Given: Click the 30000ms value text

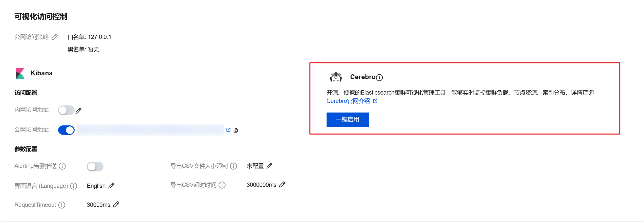Looking at the screenshot, I should click(x=99, y=205).
